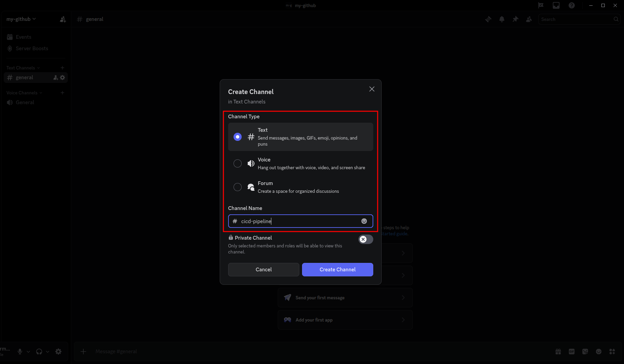Open emoji picker in Channel Name field
Screen dimensions: 624x364
[364, 221]
